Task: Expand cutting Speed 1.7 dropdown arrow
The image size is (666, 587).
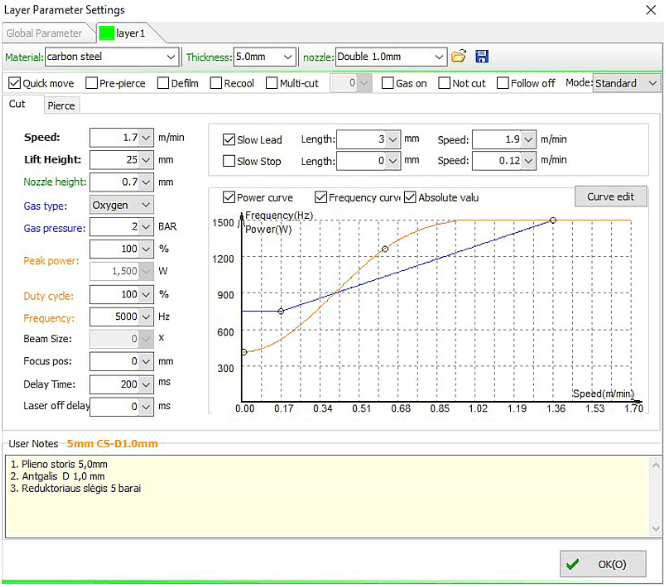Action: 146,138
